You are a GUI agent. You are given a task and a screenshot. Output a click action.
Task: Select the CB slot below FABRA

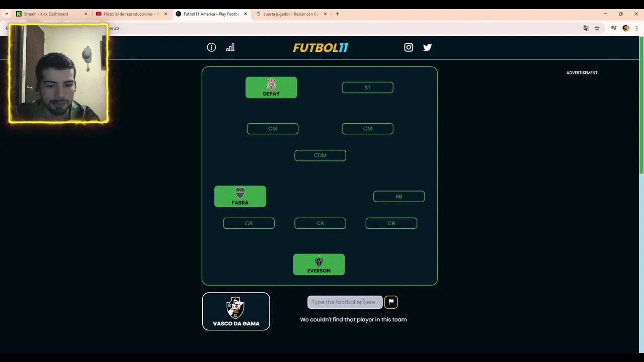click(249, 223)
